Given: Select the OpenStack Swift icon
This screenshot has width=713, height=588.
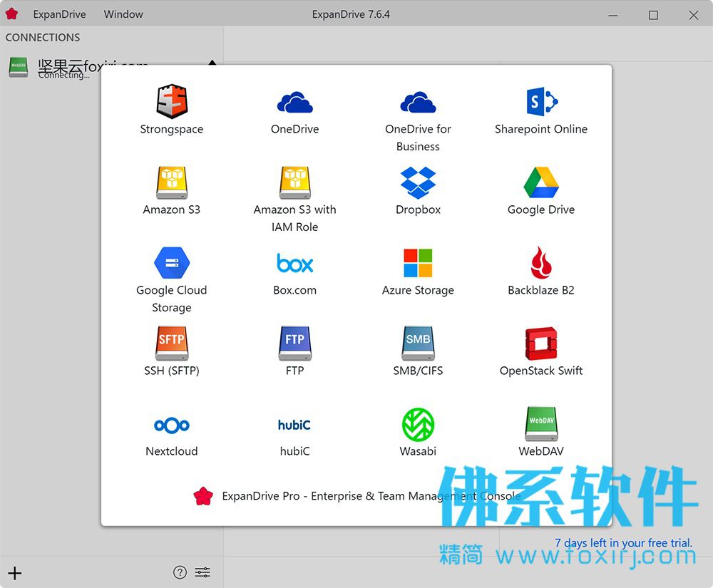Looking at the screenshot, I should point(541,344).
